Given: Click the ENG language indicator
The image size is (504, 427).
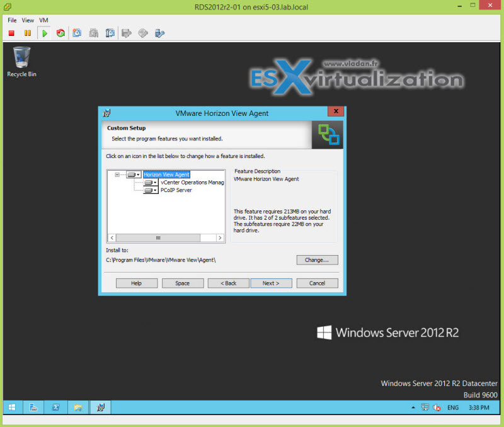Looking at the screenshot, I should point(453,407).
